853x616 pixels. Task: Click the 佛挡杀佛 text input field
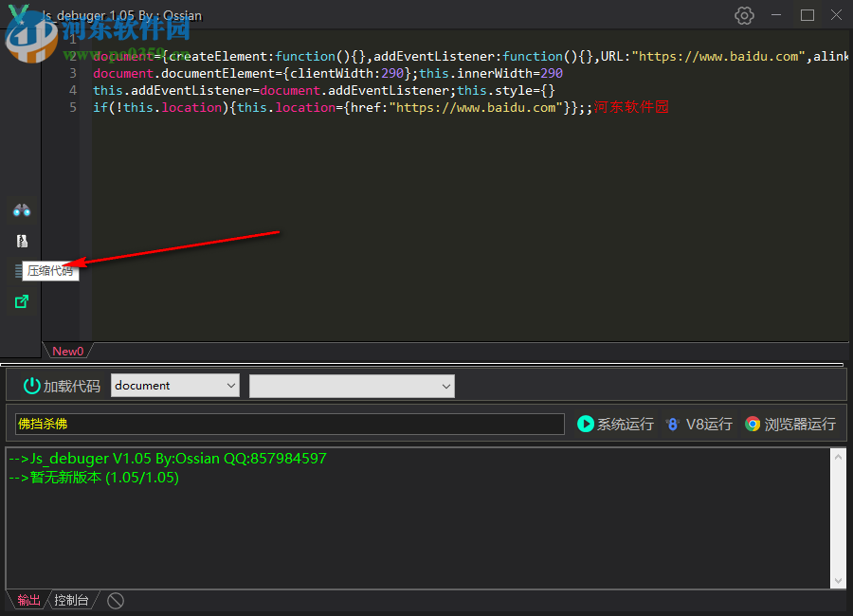[284, 424]
